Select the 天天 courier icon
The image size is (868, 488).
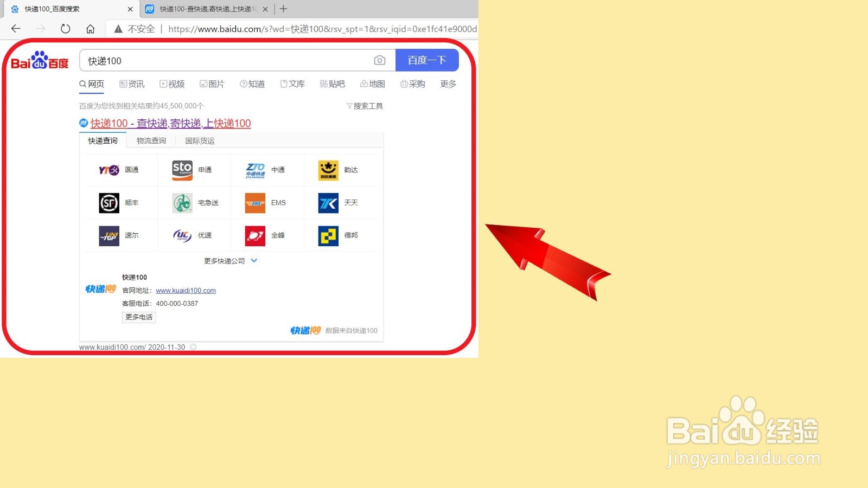[328, 203]
